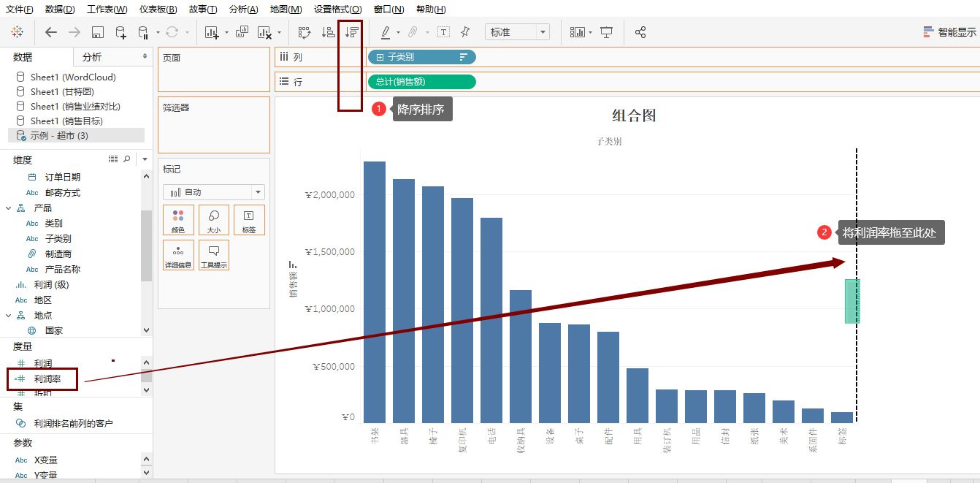980x483 pixels.
Task: Sort descending with the toolbar icon
Action: 352,32
